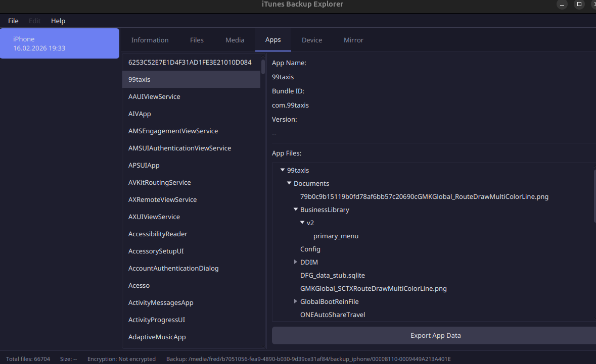596x364 pixels.
Task: Select the DFG_data_stub.sqlite file
Action: coord(332,275)
